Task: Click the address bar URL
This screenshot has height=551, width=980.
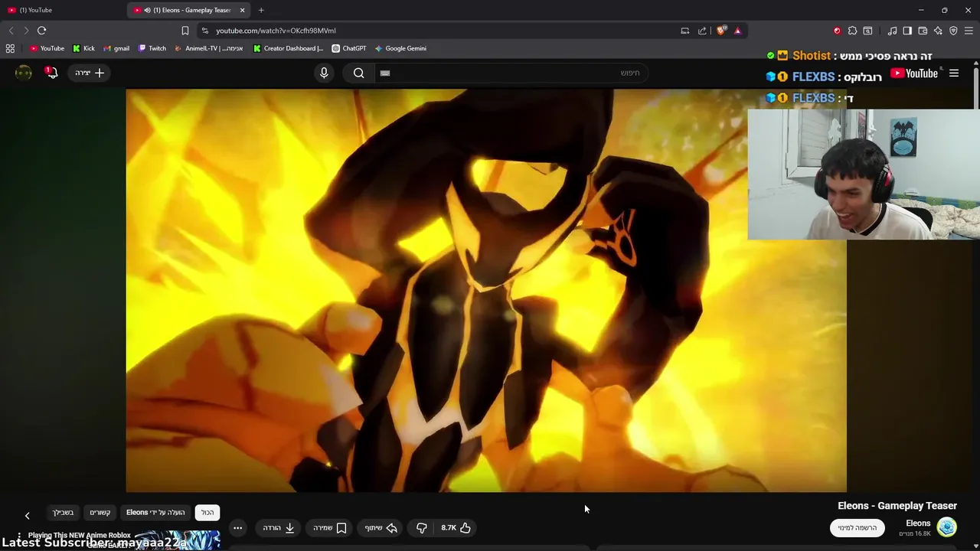Action: tap(276, 31)
